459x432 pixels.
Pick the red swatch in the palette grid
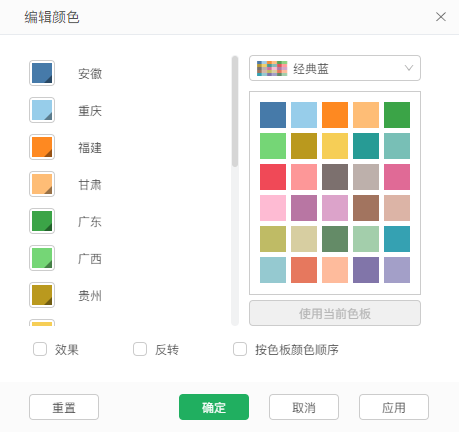[273, 177]
